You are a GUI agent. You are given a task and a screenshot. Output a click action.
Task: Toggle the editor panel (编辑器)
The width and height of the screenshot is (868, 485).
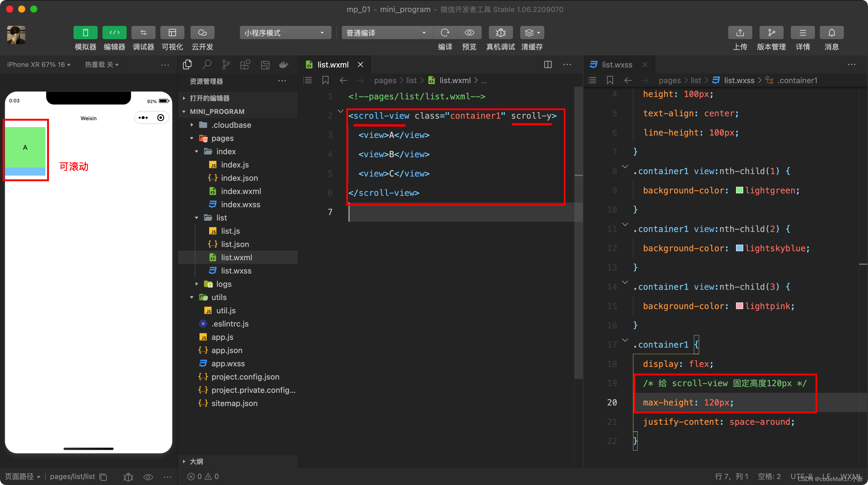[114, 33]
